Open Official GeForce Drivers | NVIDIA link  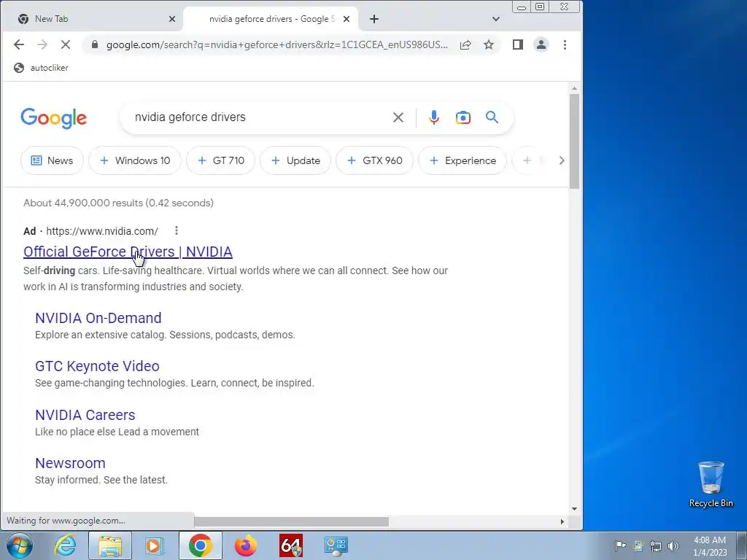click(x=128, y=252)
